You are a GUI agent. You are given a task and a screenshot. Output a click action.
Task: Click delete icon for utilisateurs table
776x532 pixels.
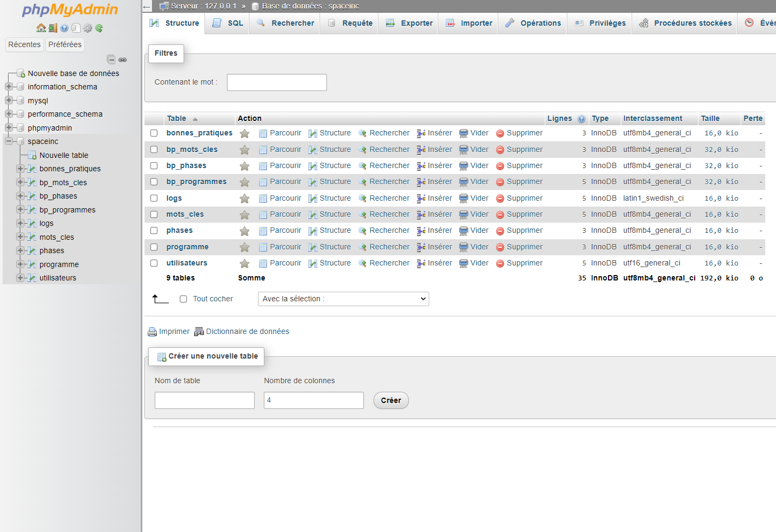(x=500, y=263)
